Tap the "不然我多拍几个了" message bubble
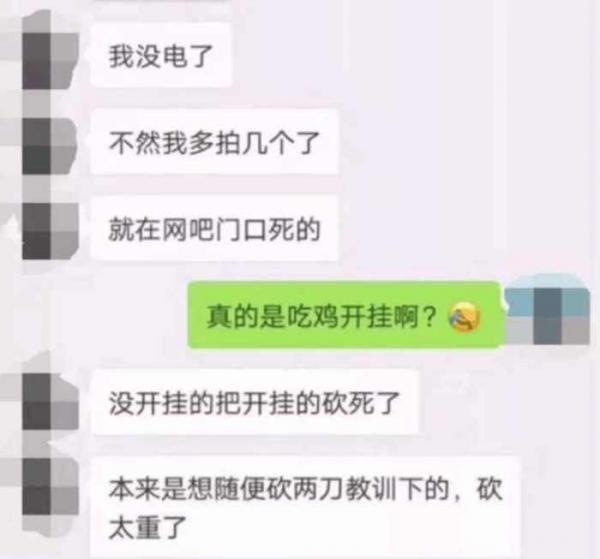 pos(215,142)
